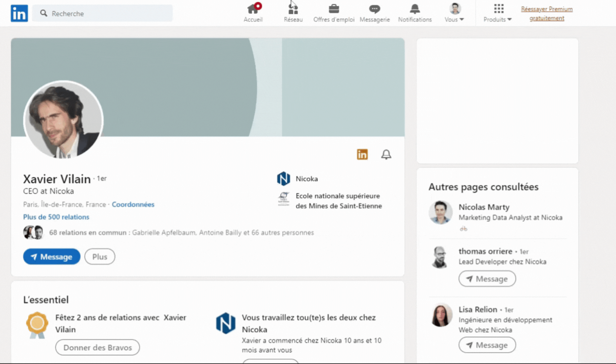Click the gold LinkedIn Premium badge icon

click(362, 154)
